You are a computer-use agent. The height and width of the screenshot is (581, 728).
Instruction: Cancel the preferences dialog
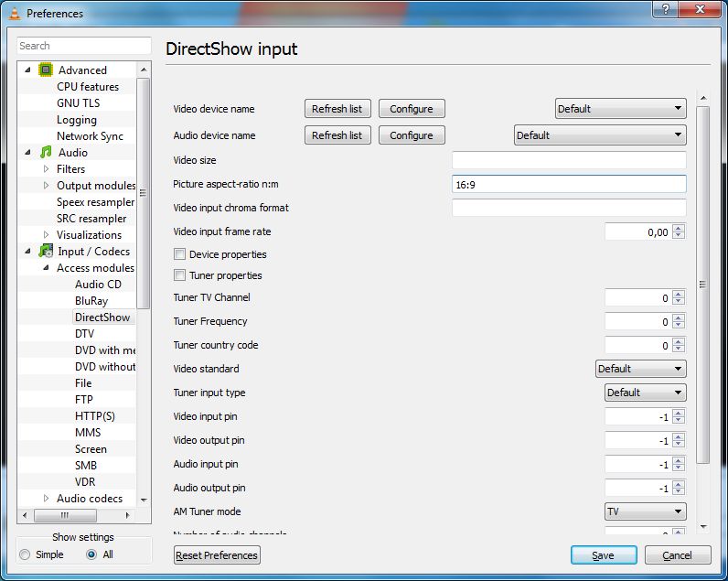[678, 555]
